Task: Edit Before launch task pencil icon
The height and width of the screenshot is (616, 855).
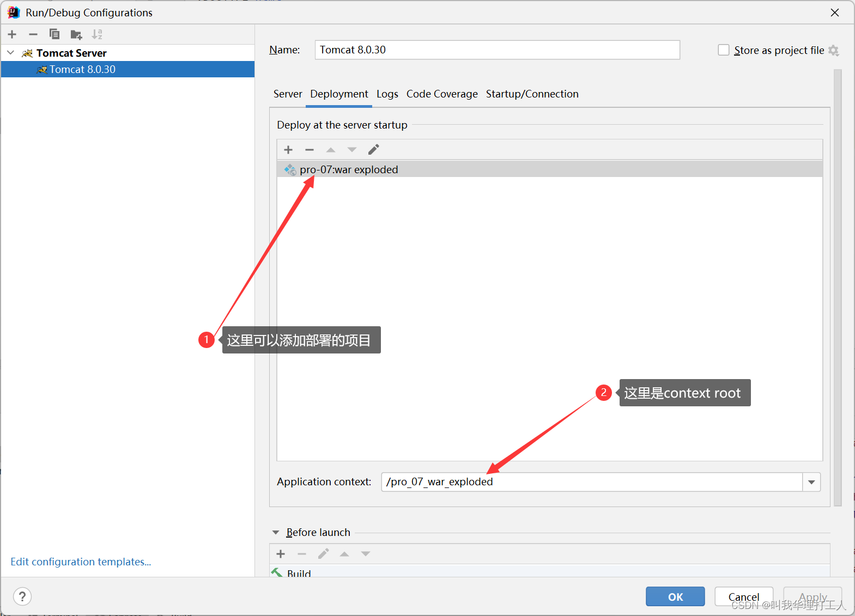Action: [x=324, y=554]
